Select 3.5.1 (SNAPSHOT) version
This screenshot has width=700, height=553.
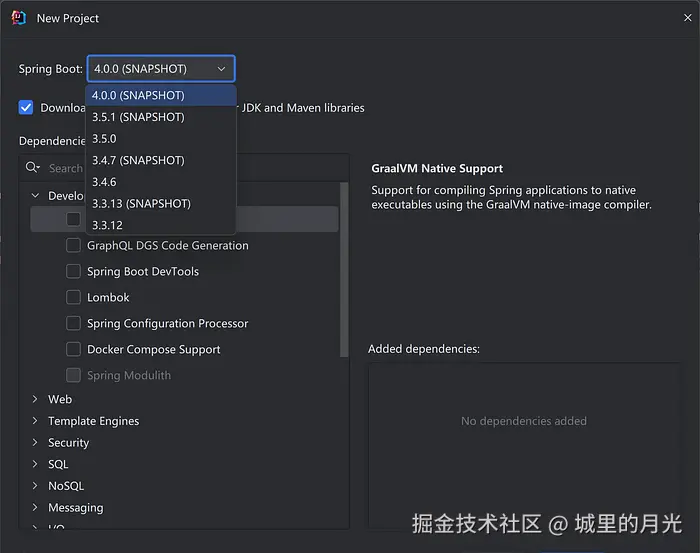pos(161,117)
